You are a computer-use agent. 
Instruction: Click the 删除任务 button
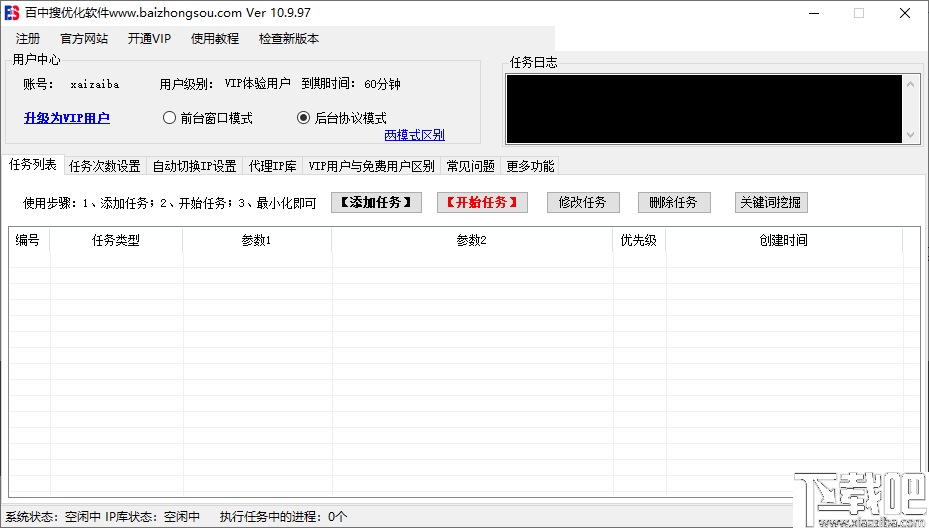click(674, 203)
